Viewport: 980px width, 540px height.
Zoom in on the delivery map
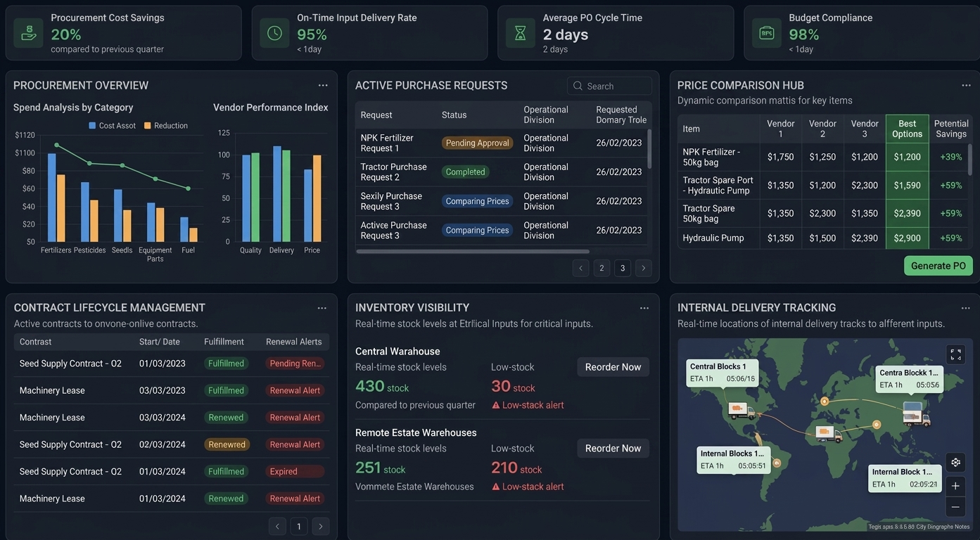click(x=955, y=486)
